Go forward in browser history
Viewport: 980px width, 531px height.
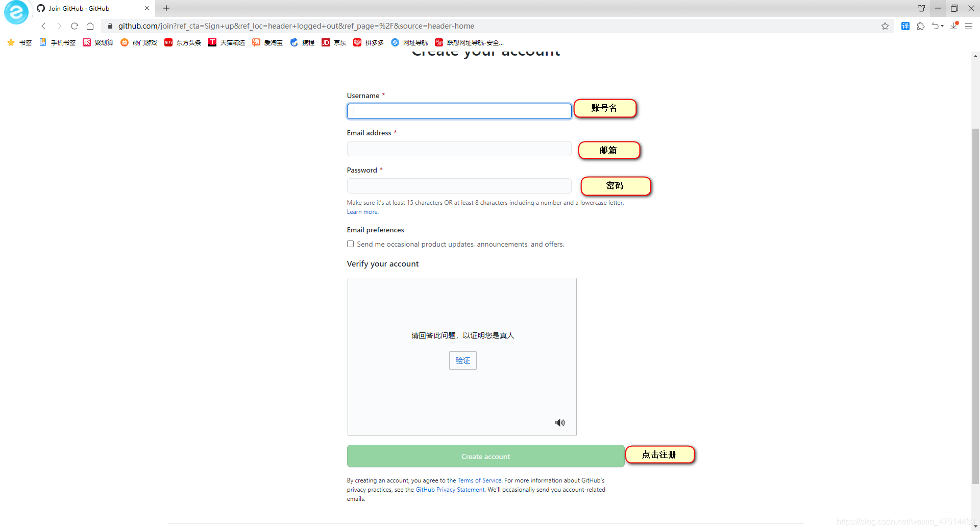point(59,26)
